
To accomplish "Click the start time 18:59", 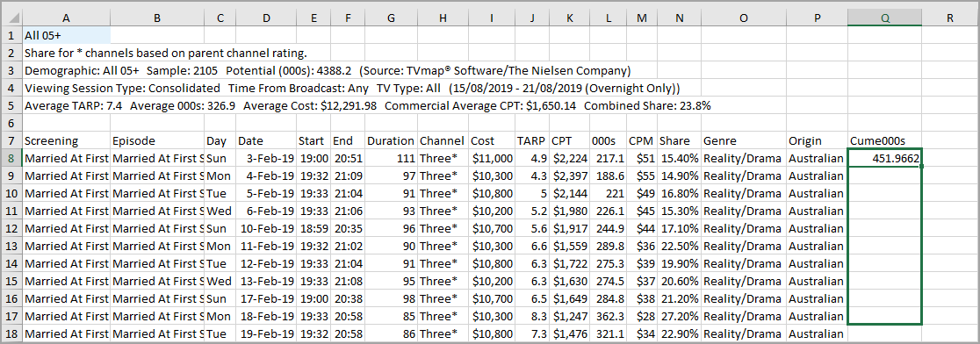I will click(313, 228).
